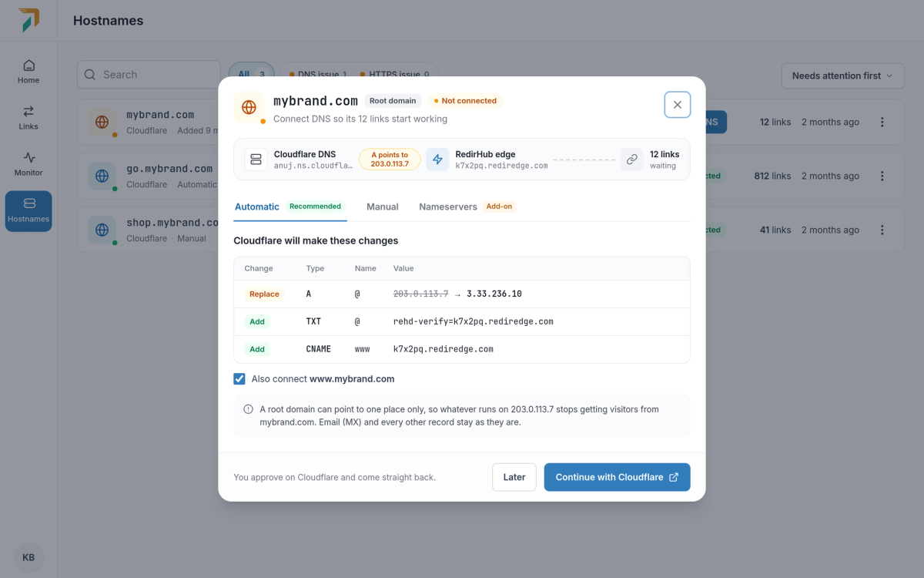Screen dimensions: 924x578
Task: Open Links in the sidebar
Action: [28, 118]
